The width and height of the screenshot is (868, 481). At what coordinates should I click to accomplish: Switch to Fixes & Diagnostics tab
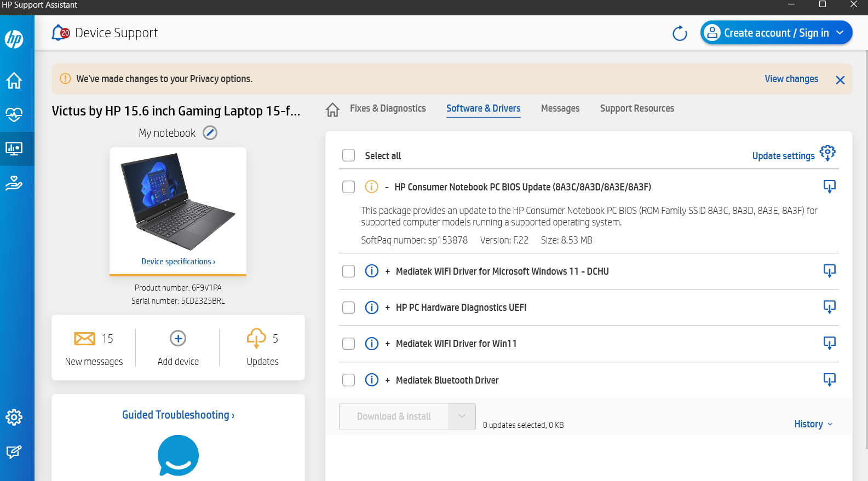[x=388, y=108]
